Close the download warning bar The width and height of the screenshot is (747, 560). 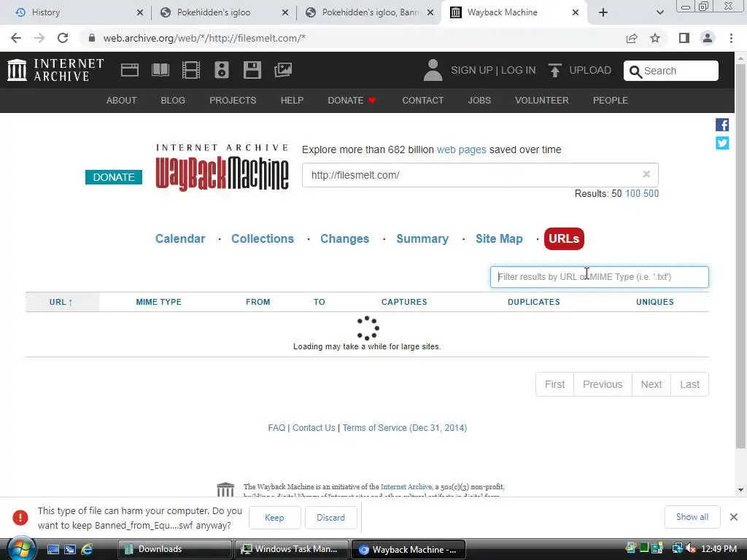(x=734, y=517)
